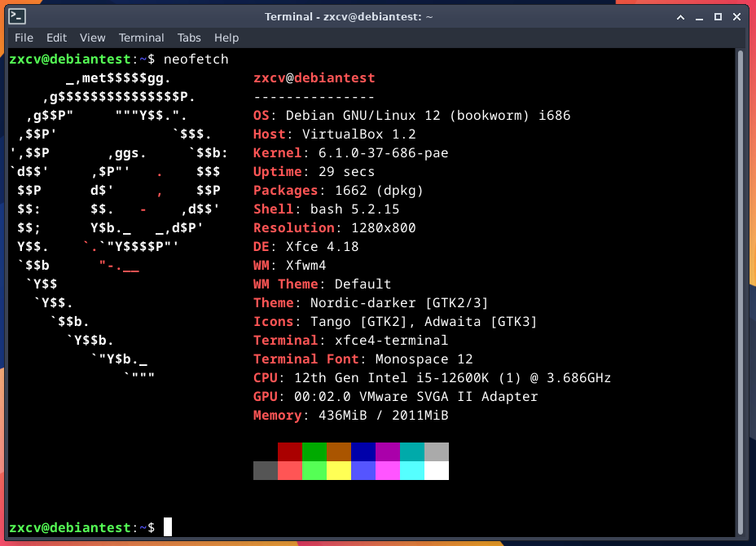756x546 pixels.
Task: Click the red "zxcv@debiantest" header in neofetch output
Action: [314, 77]
